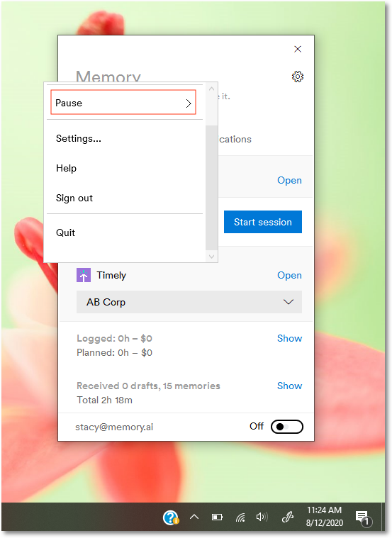Click the battery status icon
The height and width of the screenshot is (538, 392).
click(217, 517)
